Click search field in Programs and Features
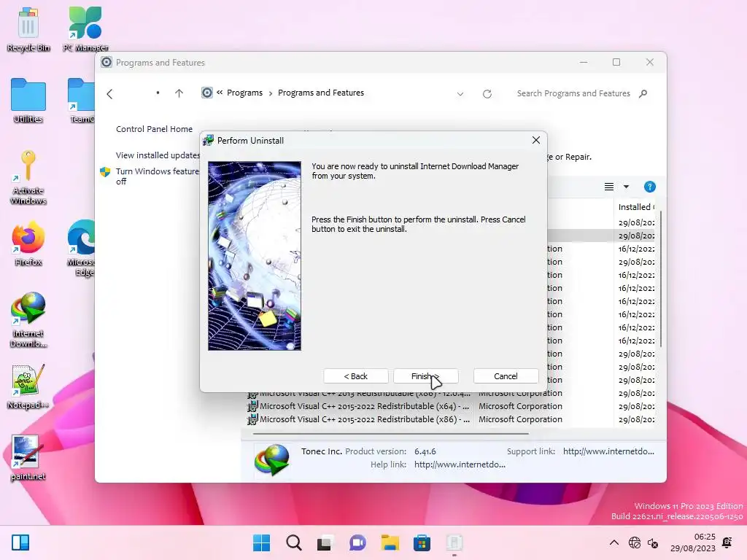Image resolution: width=747 pixels, height=560 pixels. 573,93
